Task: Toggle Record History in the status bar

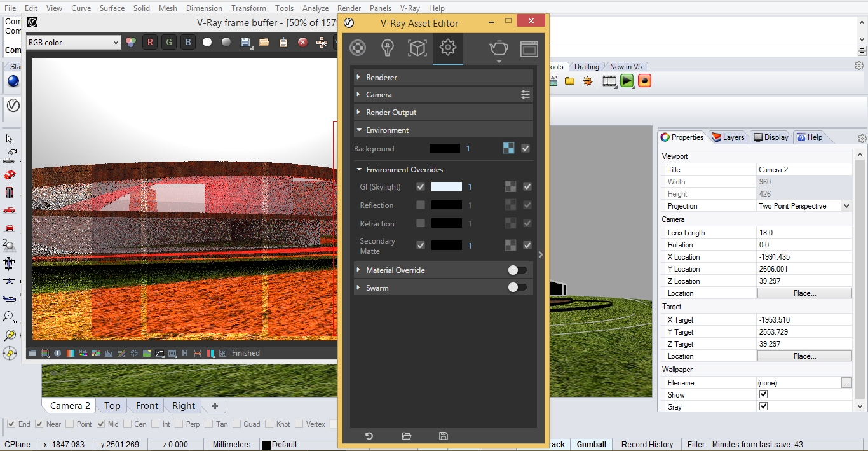Action: (x=647, y=445)
